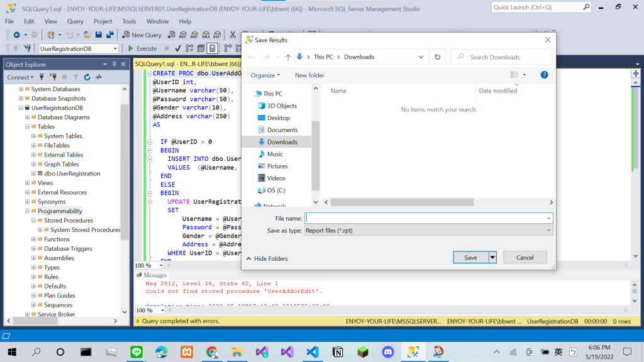Open the Query menu
This screenshot has width=644, height=362.
(75, 21)
